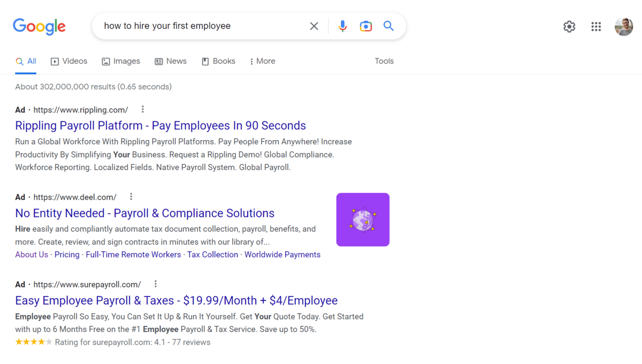The height and width of the screenshot is (364, 642).
Task: Open options dots next to deel.com ad
Action: tap(131, 197)
